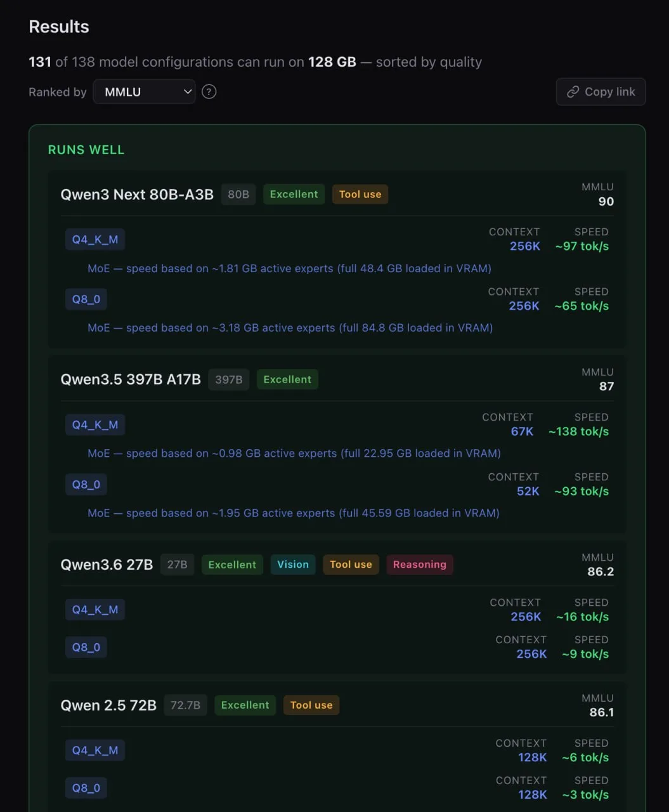Open the Qwen3 Next 80B-A3B model title
The width and height of the screenshot is (669, 812).
tap(137, 194)
